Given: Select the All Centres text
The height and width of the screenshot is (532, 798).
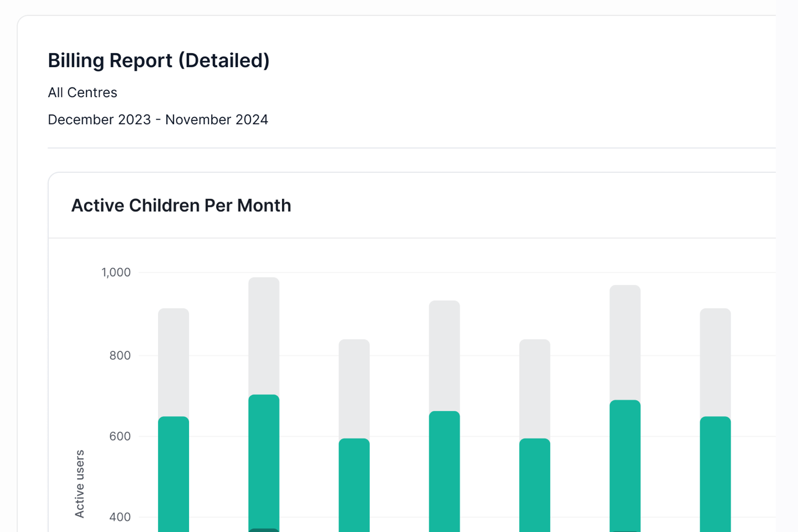Looking at the screenshot, I should 83,93.
